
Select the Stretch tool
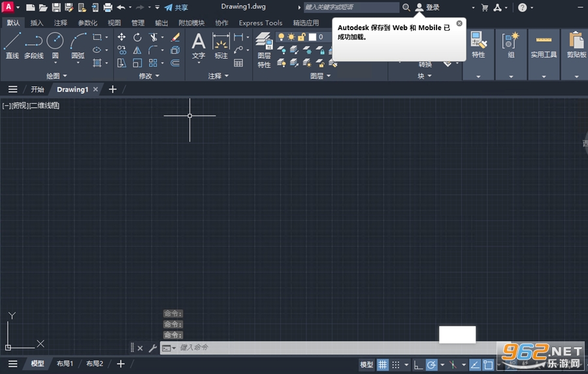click(x=122, y=63)
